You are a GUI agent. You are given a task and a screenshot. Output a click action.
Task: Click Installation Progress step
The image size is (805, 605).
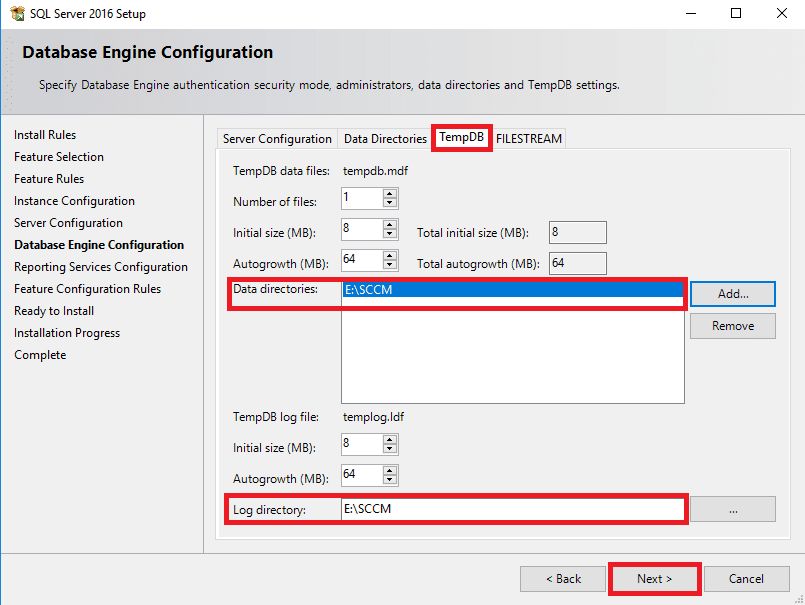point(67,333)
